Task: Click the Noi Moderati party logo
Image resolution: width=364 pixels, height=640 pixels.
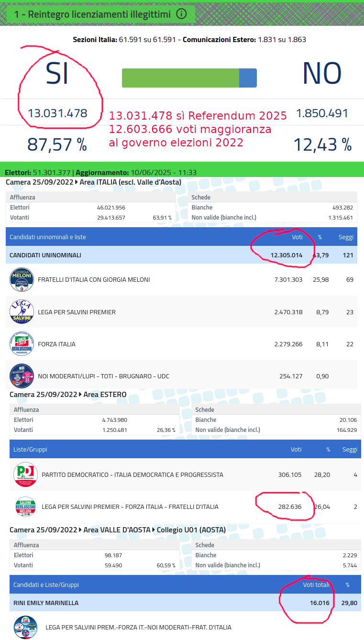Action: click(22, 376)
